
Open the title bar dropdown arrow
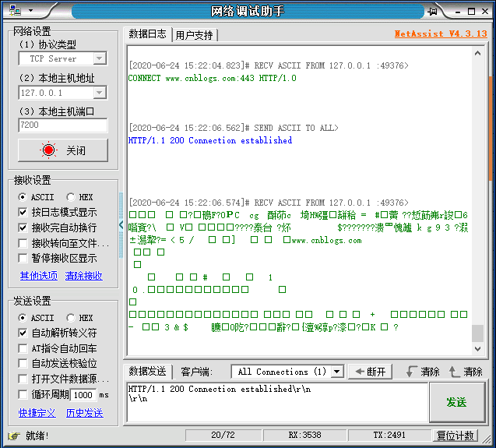[x=30, y=10]
